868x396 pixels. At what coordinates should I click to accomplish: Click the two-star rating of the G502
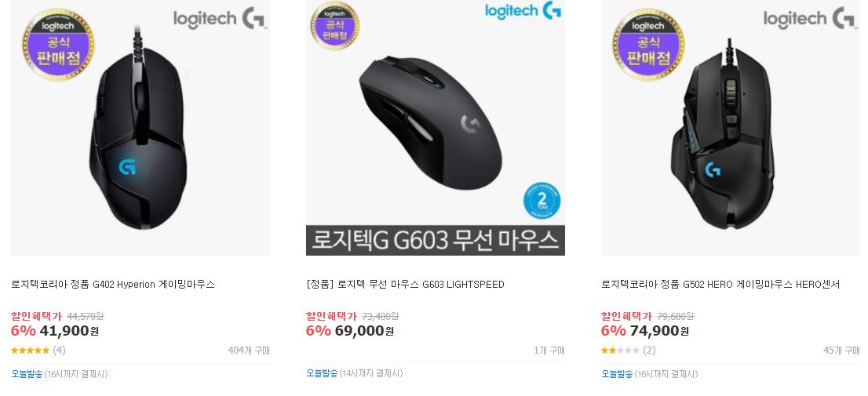pos(620,350)
